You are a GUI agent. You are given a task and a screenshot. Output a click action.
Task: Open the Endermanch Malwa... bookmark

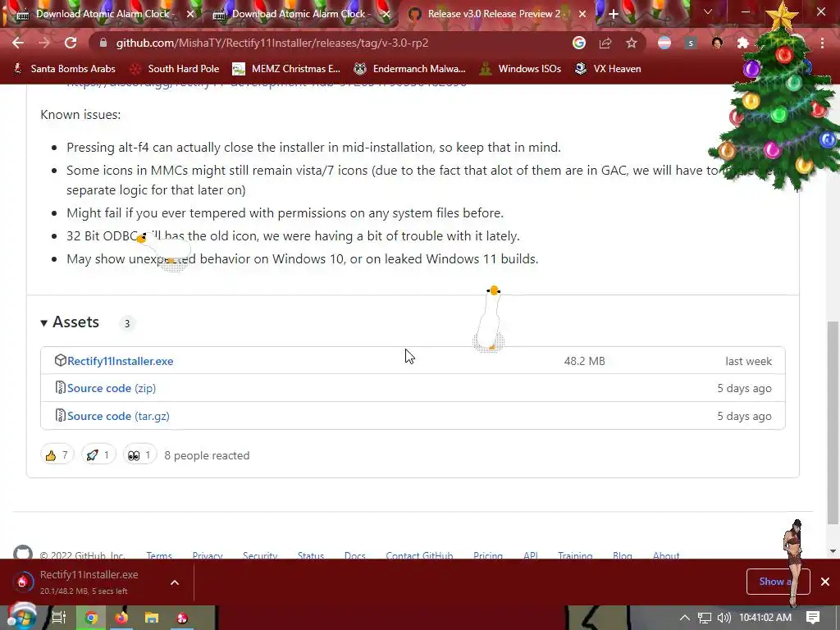tap(410, 69)
